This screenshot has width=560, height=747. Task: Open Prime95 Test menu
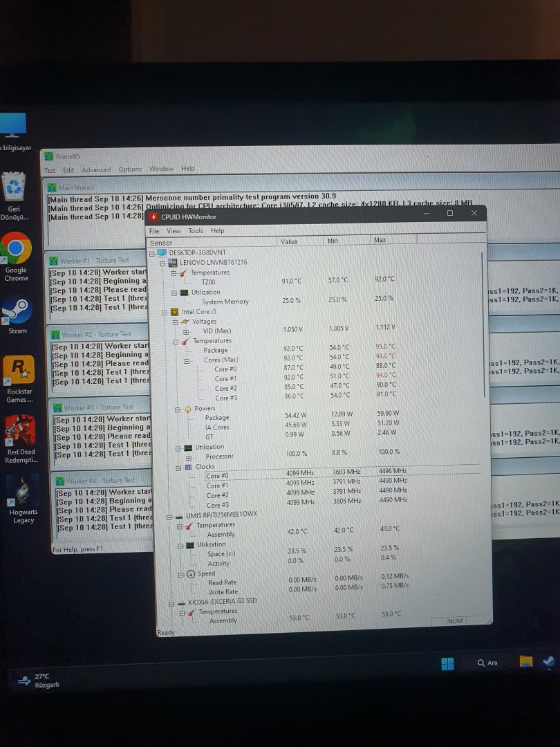(50, 170)
